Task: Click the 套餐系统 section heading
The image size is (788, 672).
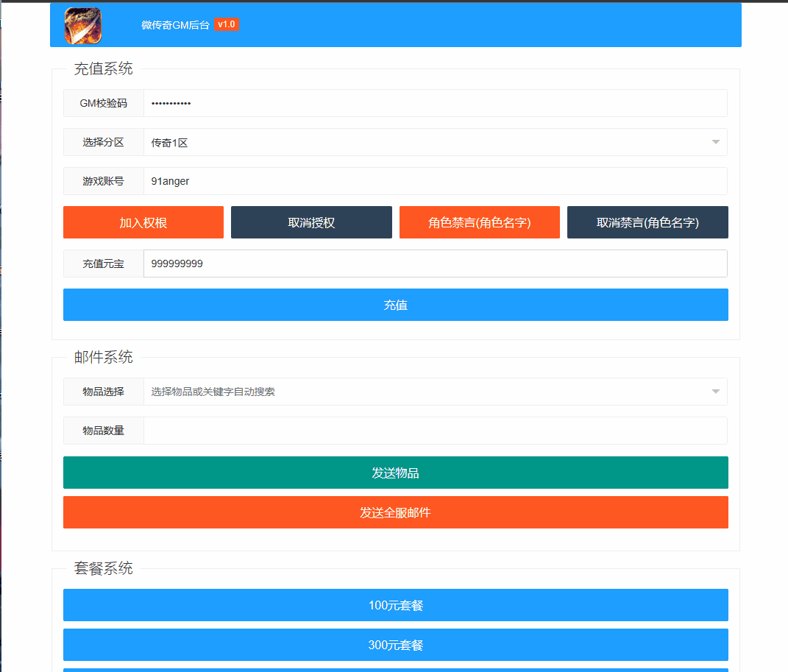Action: pyautogui.click(x=104, y=568)
